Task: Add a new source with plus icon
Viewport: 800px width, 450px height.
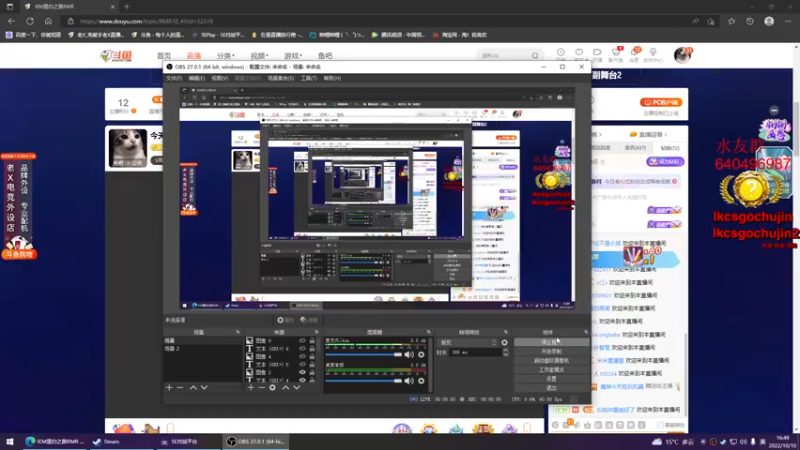Action: 251,388
